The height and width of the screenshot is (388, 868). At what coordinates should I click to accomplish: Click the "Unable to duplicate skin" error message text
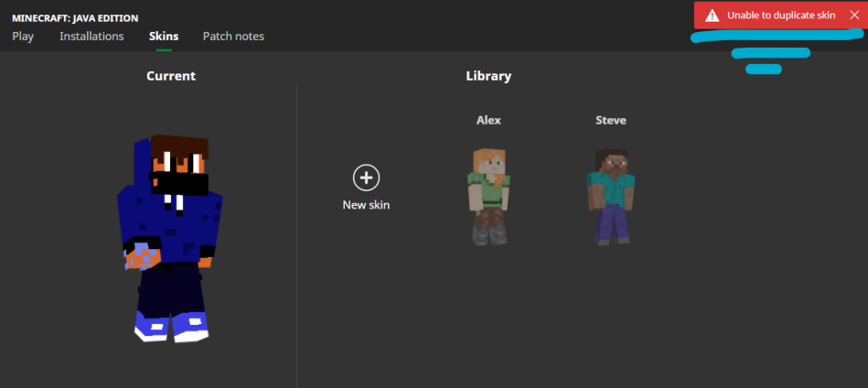tap(780, 16)
